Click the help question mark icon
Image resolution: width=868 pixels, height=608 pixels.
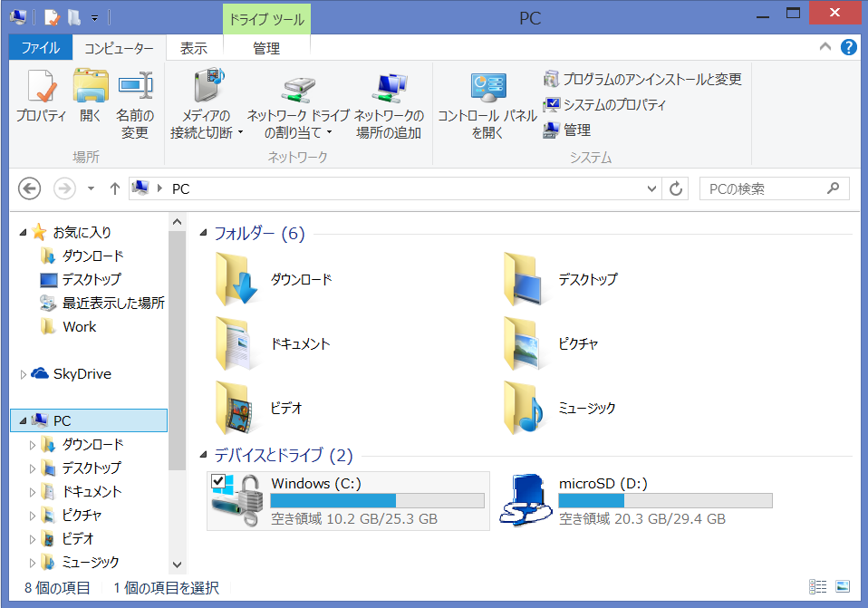849,47
